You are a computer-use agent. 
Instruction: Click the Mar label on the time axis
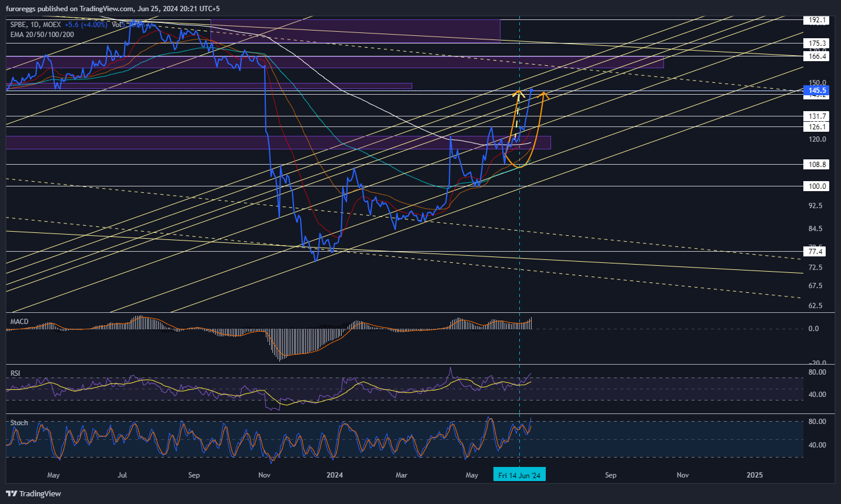click(402, 475)
